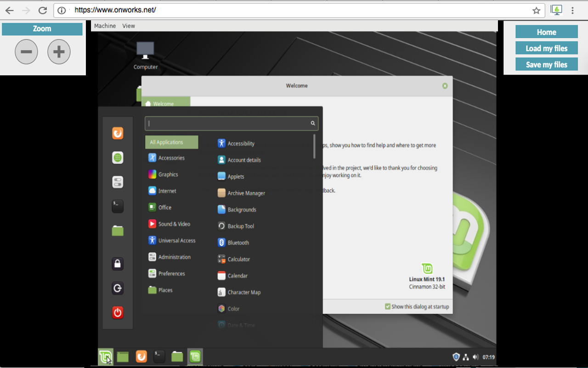Click the network icon in system tray
The height and width of the screenshot is (368, 588).
coord(466,357)
